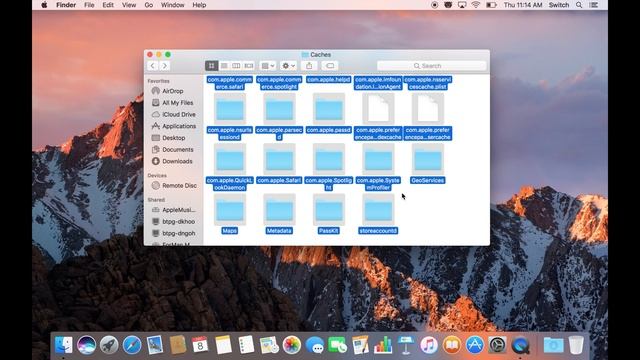Select the com.apple.parsecd folder
The height and width of the screenshot is (360, 640).
[x=279, y=109]
